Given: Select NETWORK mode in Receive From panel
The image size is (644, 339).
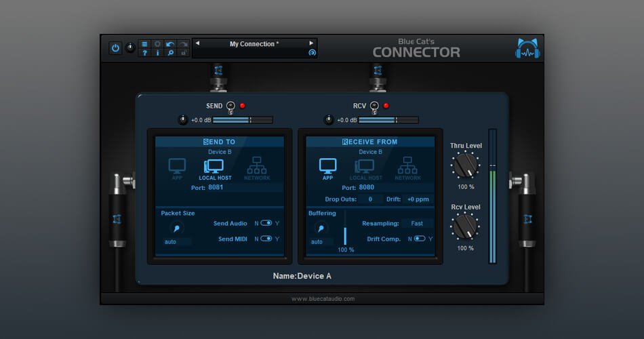Looking at the screenshot, I should coord(408,168).
